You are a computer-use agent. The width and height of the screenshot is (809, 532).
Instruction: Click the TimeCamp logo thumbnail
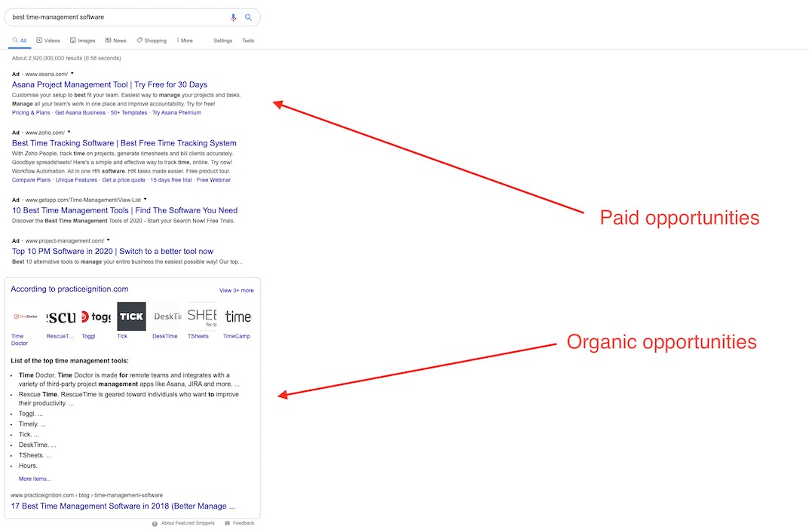pos(237,316)
